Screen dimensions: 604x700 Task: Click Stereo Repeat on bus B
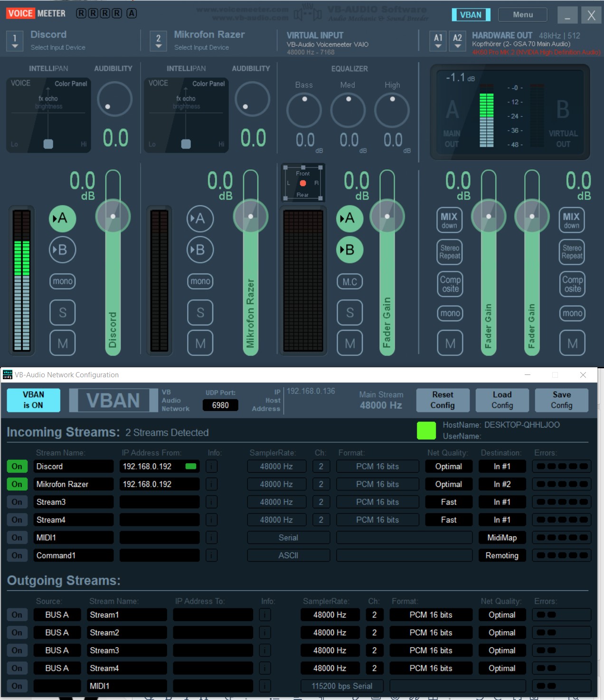pyautogui.click(x=572, y=252)
